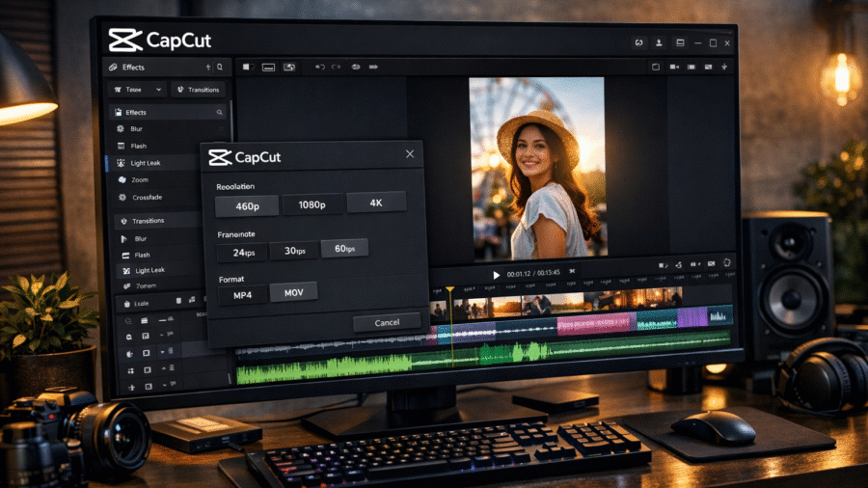Pick the 4K resolution option
This screenshot has height=488, width=868.
point(376,203)
